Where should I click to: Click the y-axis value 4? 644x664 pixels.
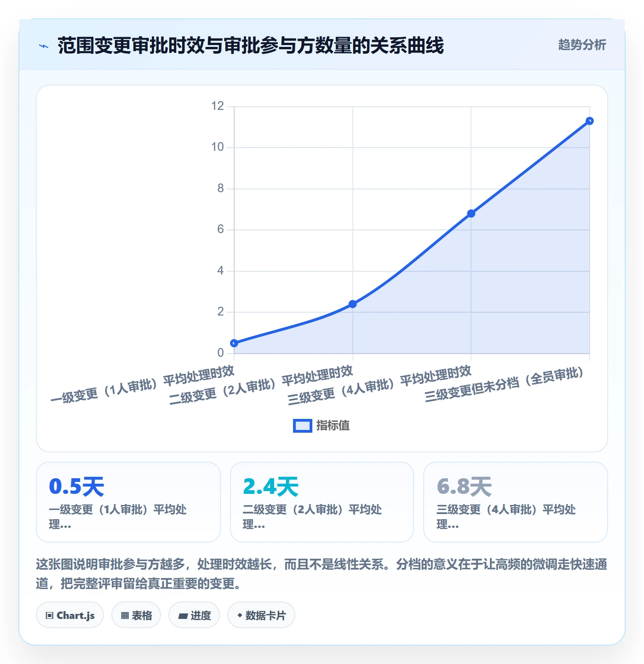221,271
